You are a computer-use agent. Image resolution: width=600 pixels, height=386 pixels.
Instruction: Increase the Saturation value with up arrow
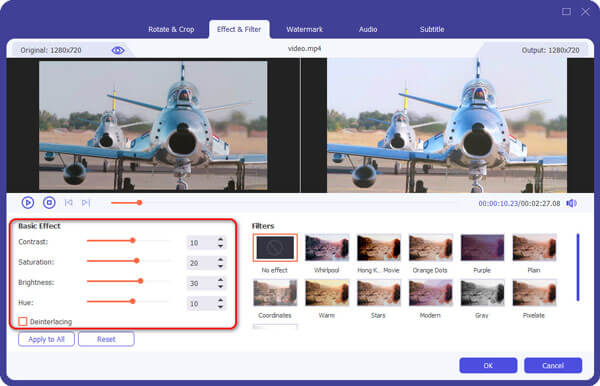point(220,260)
